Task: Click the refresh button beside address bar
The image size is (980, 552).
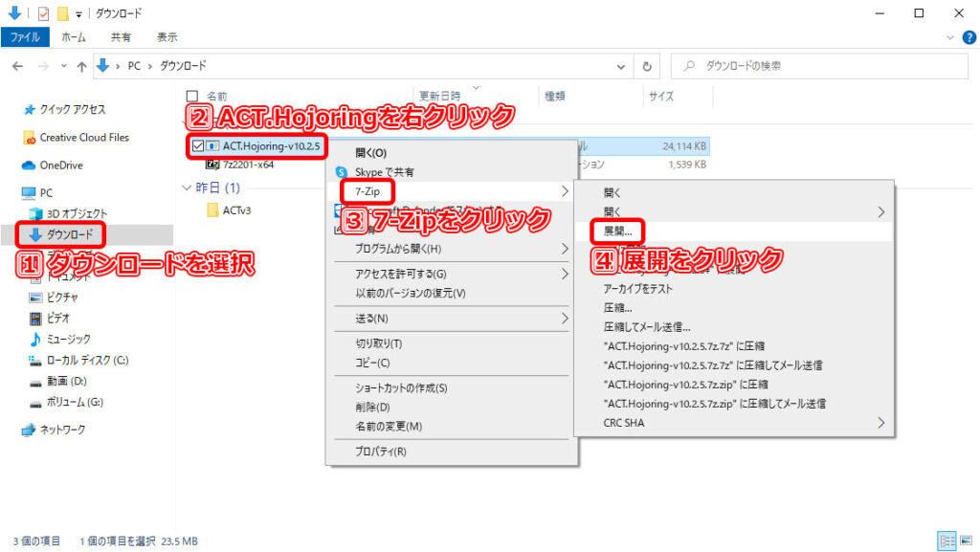Action: [x=648, y=66]
